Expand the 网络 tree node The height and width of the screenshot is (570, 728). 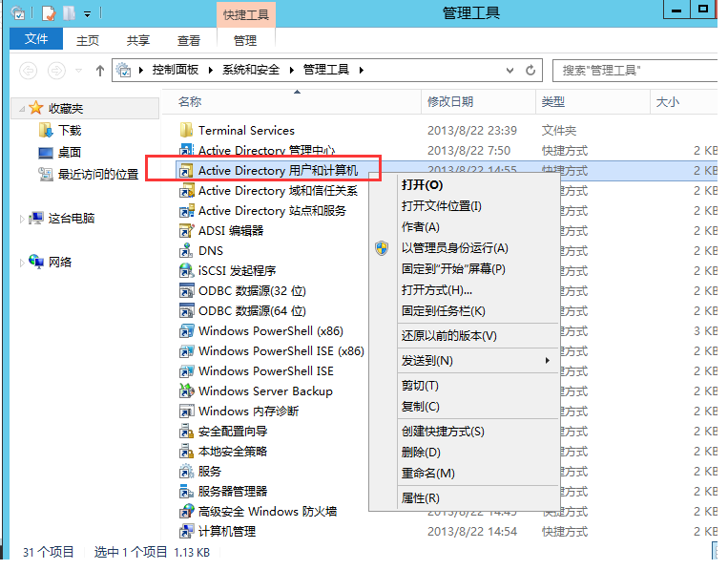(22, 263)
